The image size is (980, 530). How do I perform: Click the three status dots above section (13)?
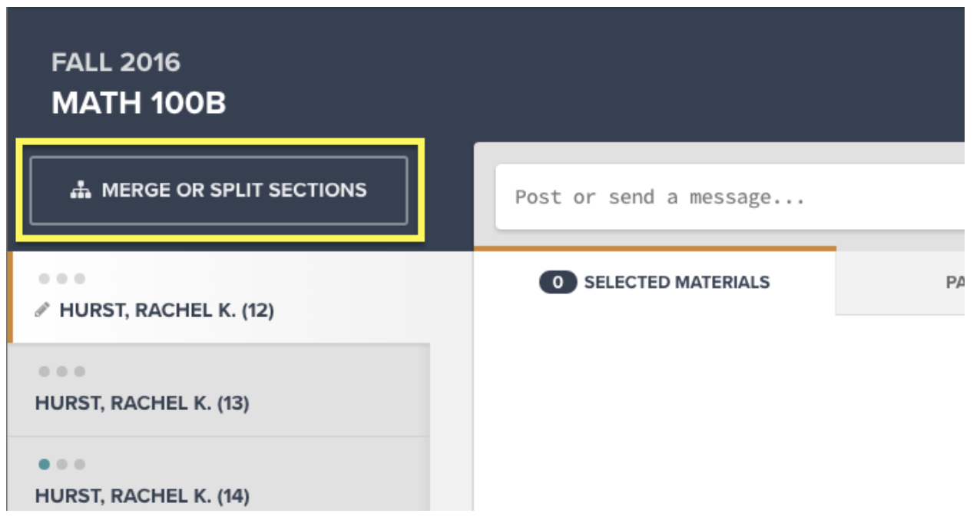61,372
